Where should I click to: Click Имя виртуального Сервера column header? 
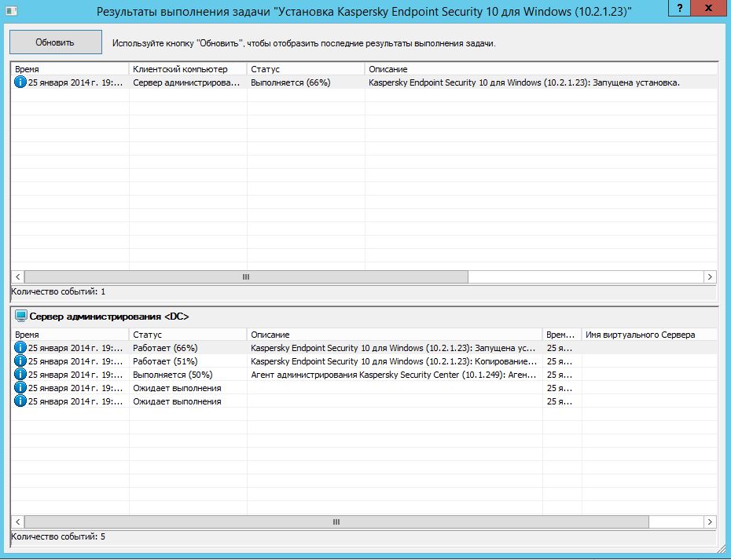(649, 335)
